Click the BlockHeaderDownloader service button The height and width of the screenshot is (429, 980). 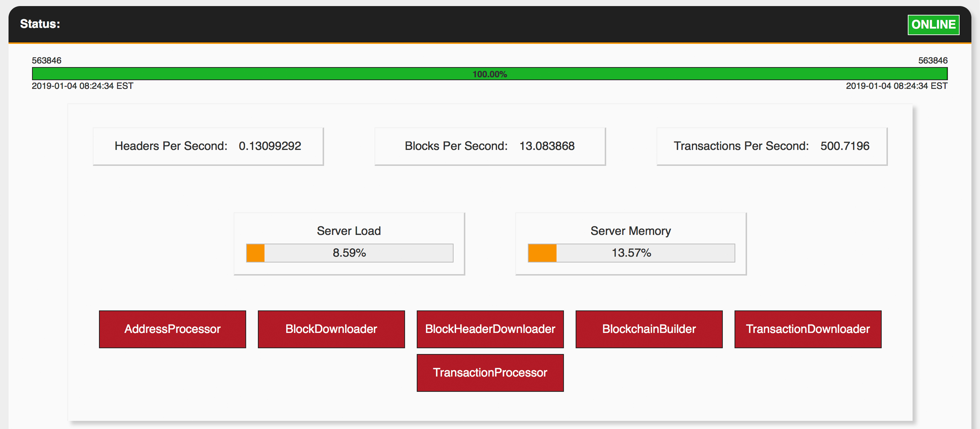[490, 328]
